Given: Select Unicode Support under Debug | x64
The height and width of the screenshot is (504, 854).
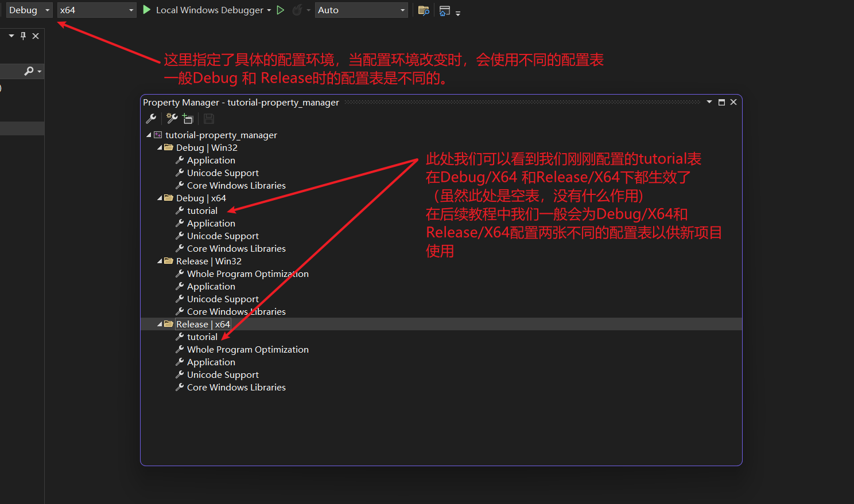Looking at the screenshot, I should (223, 236).
